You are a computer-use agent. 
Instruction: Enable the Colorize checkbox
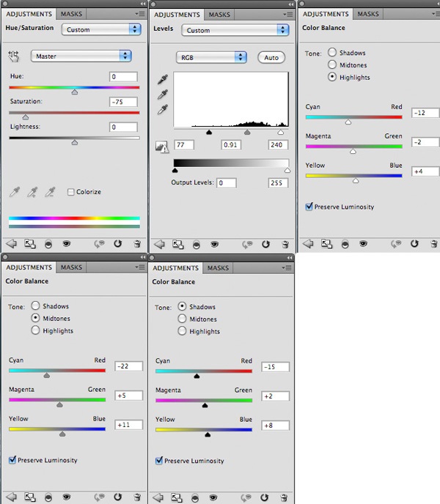coord(71,192)
